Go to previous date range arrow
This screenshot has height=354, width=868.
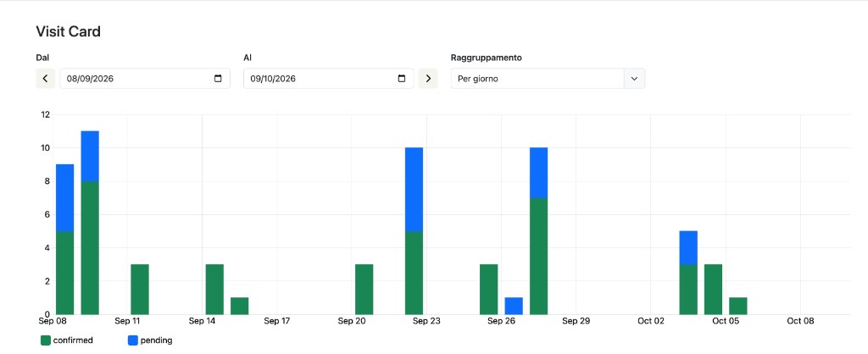tap(46, 79)
